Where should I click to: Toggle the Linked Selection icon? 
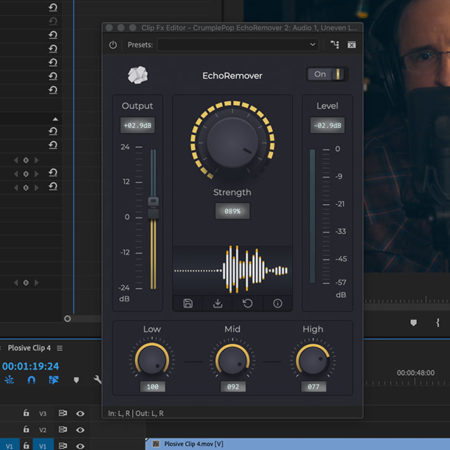54,380
